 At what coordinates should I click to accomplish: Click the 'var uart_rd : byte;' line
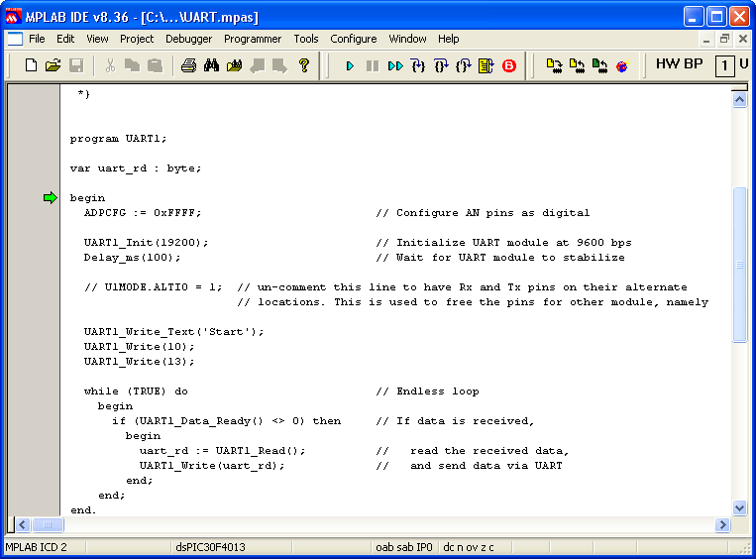pyautogui.click(x=136, y=168)
